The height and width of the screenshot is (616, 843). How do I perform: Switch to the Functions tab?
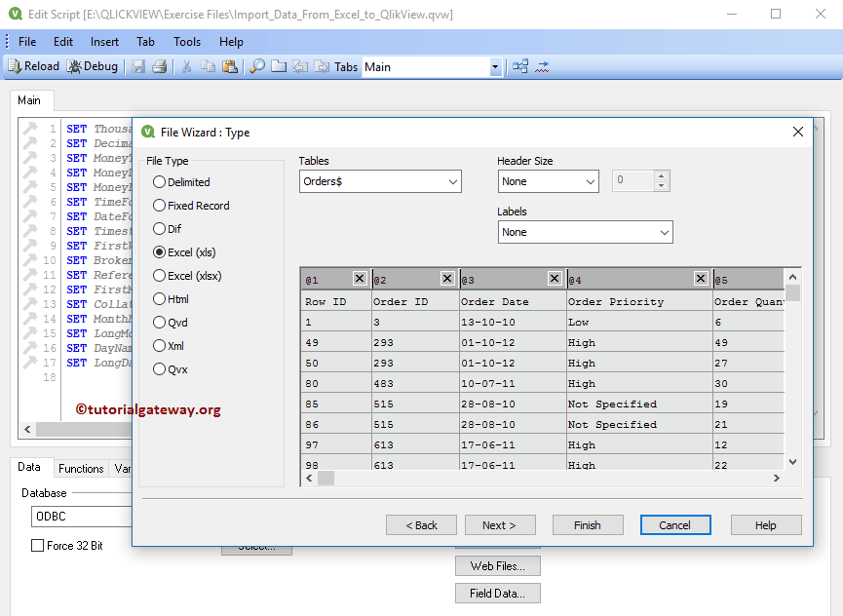pyautogui.click(x=81, y=468)
